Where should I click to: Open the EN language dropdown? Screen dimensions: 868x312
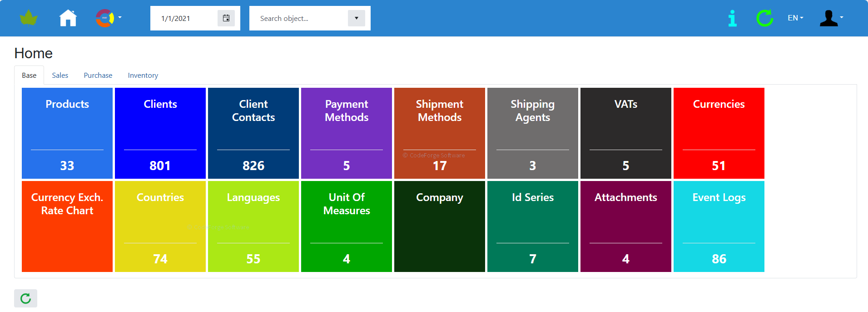pyautogui.click(x=795, y=18)
